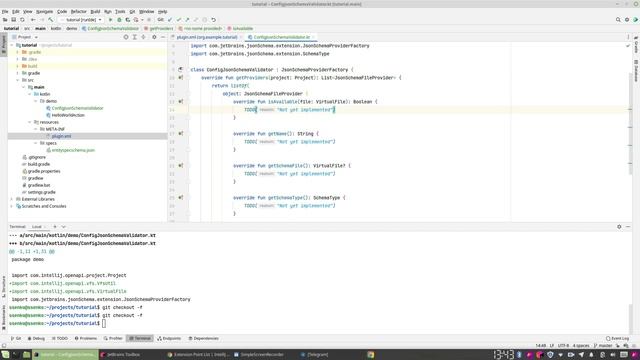Open the Dependencies tool window button
640x360 pixels.
[x=204, y=338]
